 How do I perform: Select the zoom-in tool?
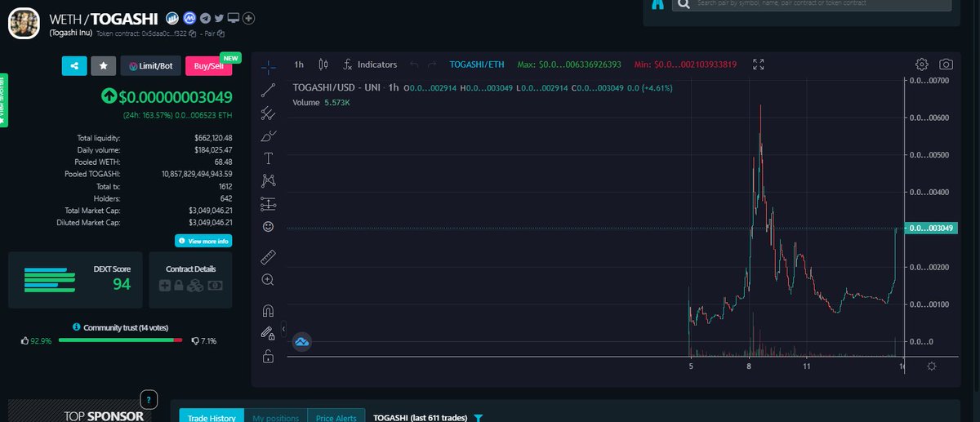coord(268,280)
